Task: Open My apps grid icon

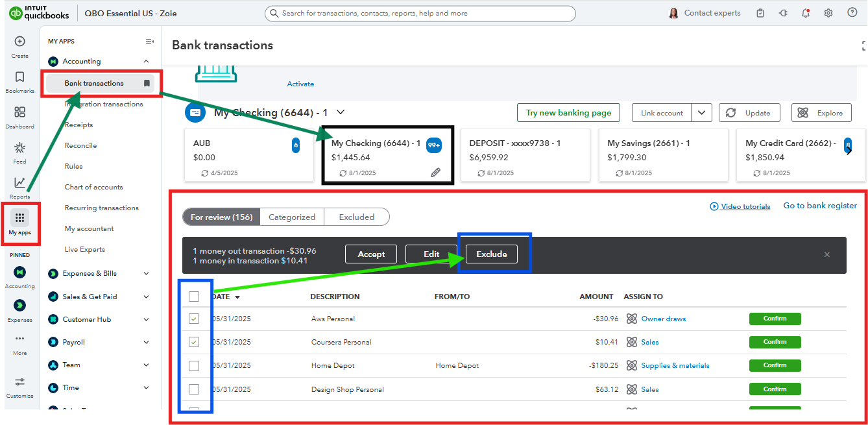Action: (19, 218)
